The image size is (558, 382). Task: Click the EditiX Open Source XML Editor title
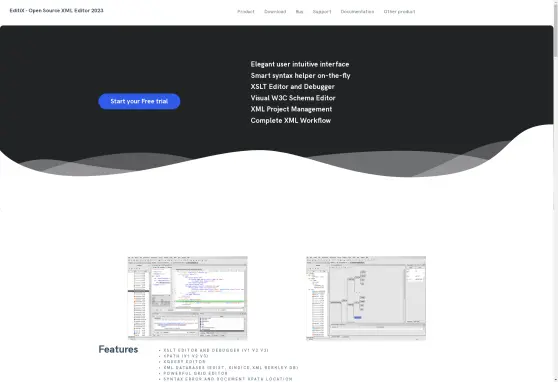57,11
